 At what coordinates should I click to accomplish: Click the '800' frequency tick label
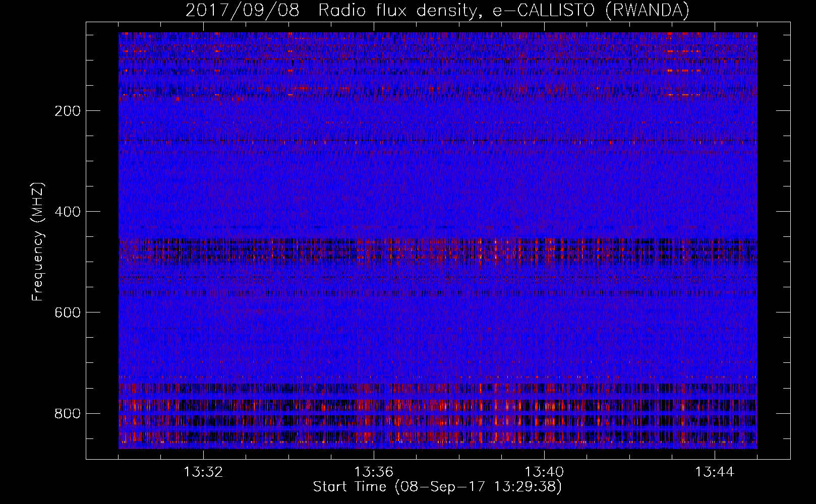coord(67,413)
